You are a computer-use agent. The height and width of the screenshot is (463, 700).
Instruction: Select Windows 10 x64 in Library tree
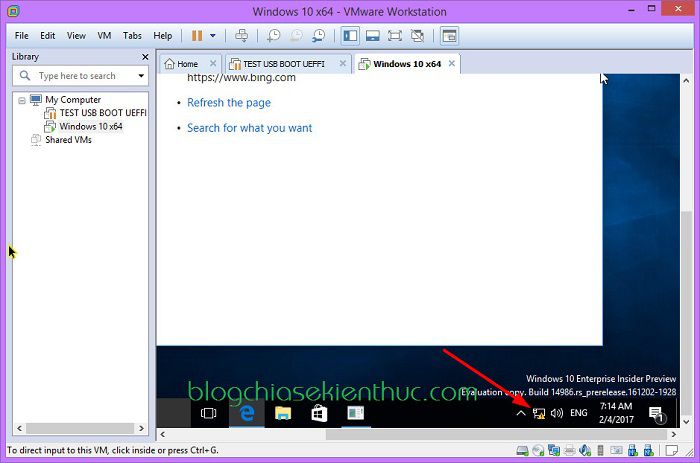click(x=91, y=126)
